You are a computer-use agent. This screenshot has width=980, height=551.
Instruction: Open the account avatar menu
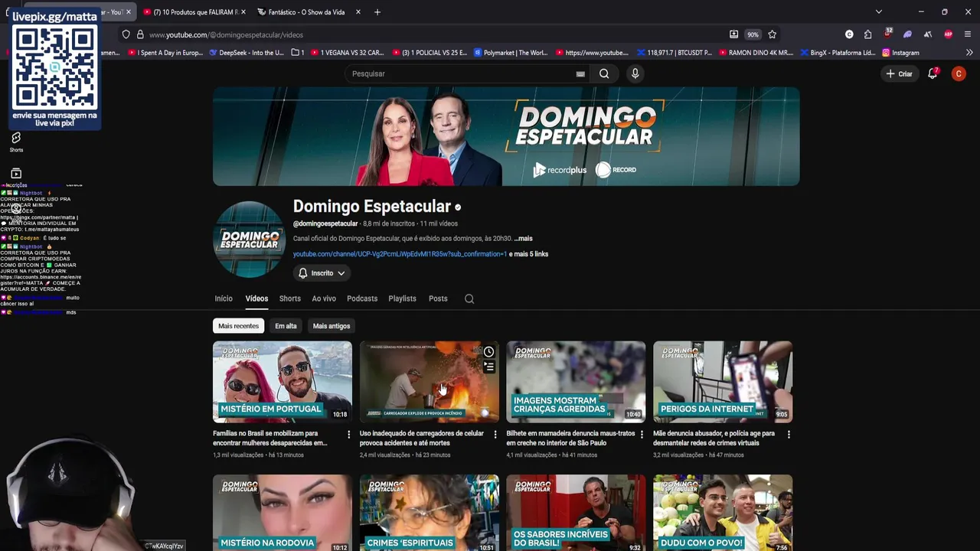tap(959, 73)
